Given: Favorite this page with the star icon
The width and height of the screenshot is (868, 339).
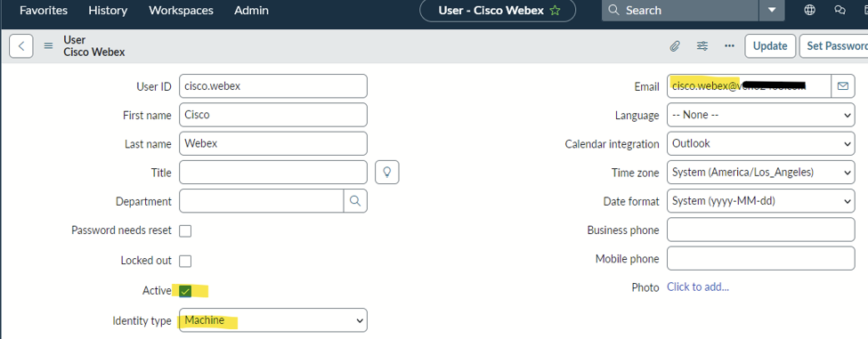Looking at the screenshot, I should tap(555, 11).
